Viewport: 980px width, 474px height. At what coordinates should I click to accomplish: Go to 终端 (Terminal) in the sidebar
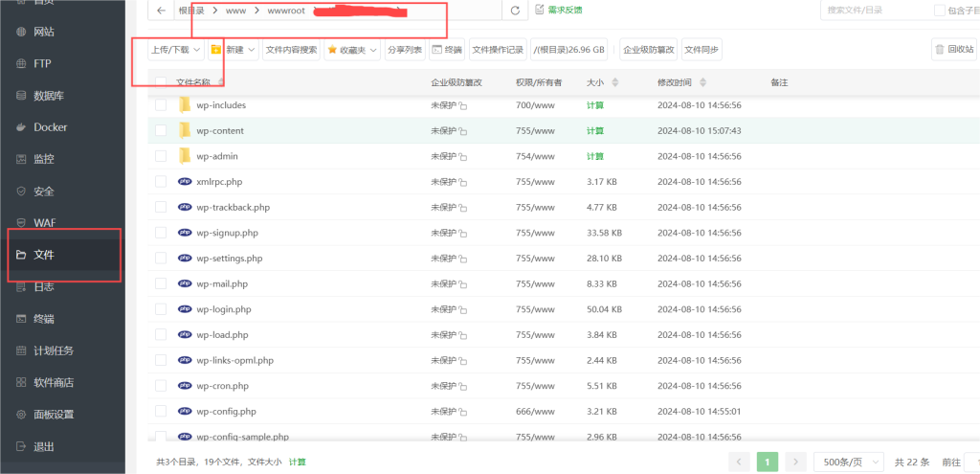click(x=21, y=319)
